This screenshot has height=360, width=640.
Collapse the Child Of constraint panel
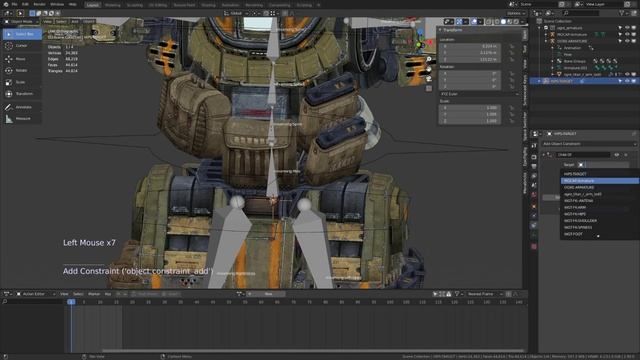point(544,155)
